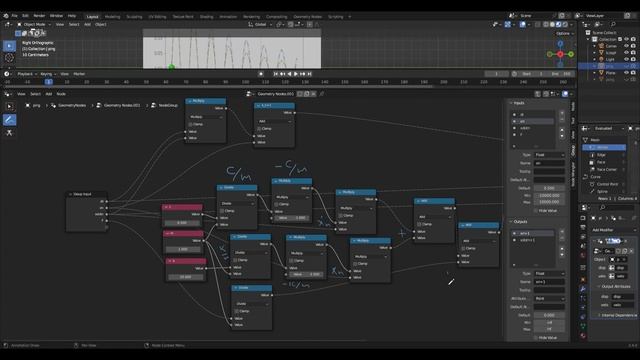Viewport: 640px width, 360px height.
Task: Hide the Plane object in the outliner
Action: click(x=627, y=73)
